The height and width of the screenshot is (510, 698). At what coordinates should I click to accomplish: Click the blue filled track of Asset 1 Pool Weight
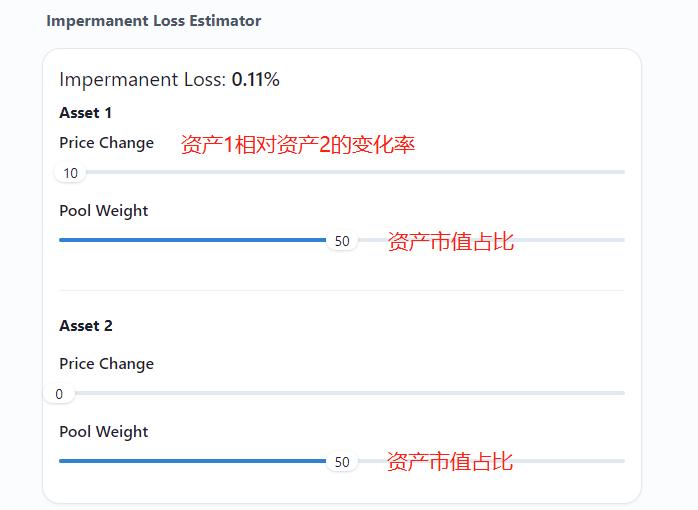[x=190, y=240]
